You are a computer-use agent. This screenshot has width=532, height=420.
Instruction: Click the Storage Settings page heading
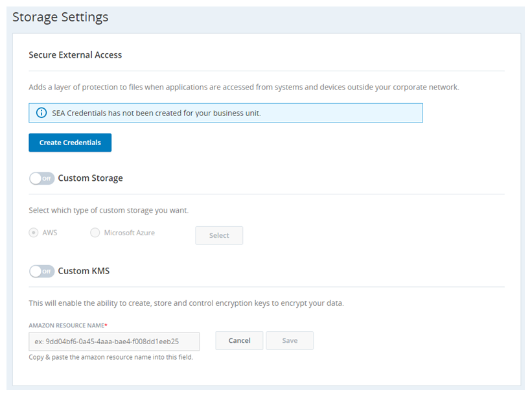point(60,17)
